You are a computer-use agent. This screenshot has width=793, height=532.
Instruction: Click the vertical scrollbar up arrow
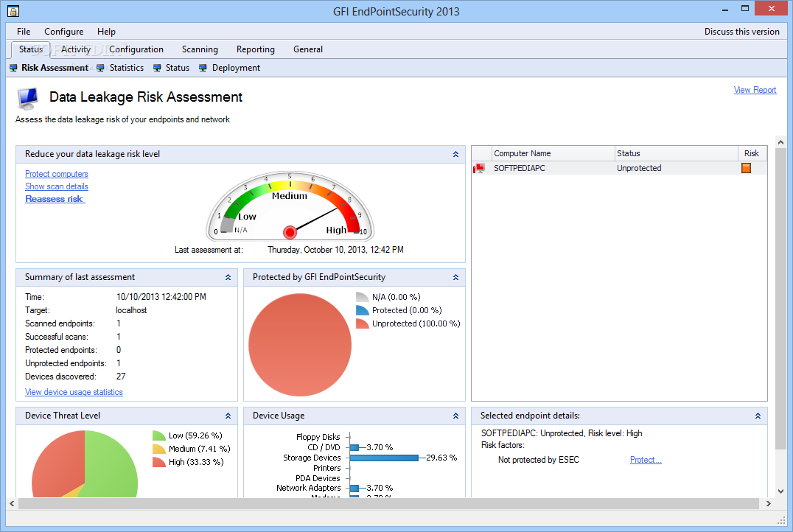tap(780, 142)
